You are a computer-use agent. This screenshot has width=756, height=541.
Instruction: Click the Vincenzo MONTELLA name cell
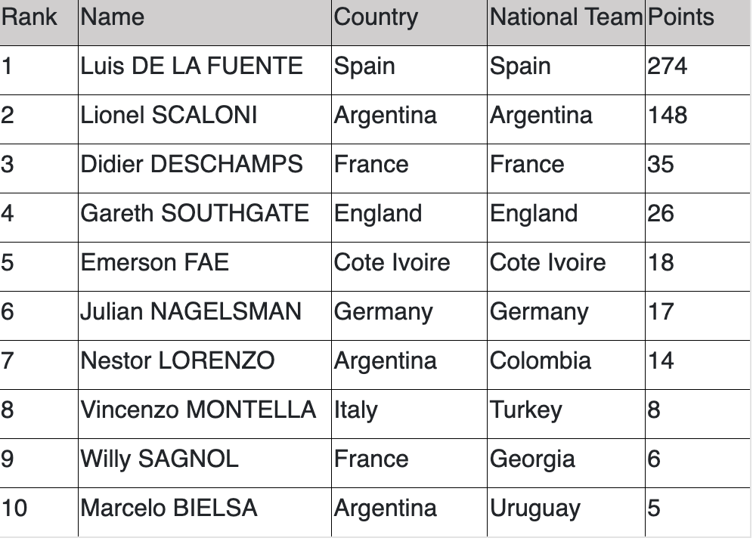coord(205,415)
